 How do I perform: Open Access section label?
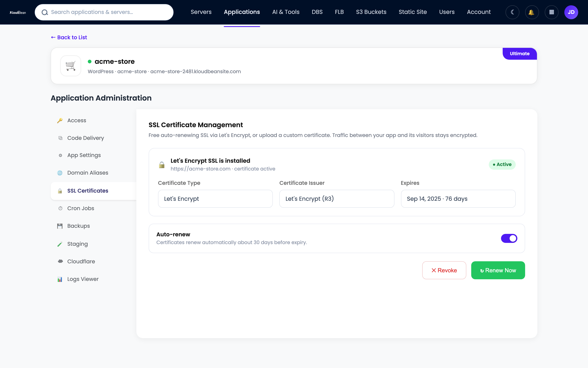point(77,120)
